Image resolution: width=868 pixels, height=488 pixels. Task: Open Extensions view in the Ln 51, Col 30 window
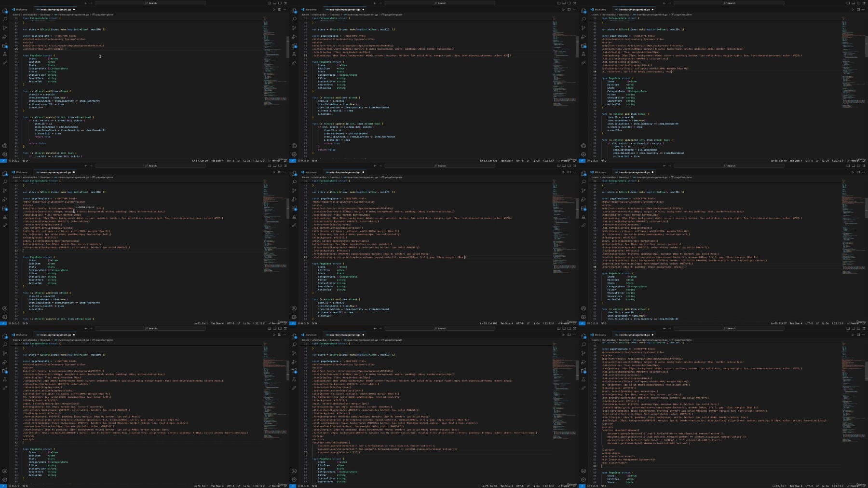point(5,45)
